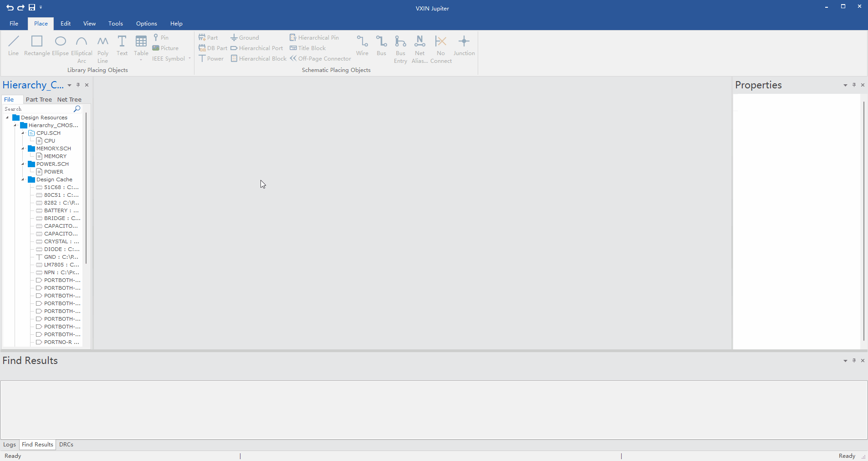Select the Net Alias tool
The height and width of the screenshot is (461, 868).
[x=420, y=49]
